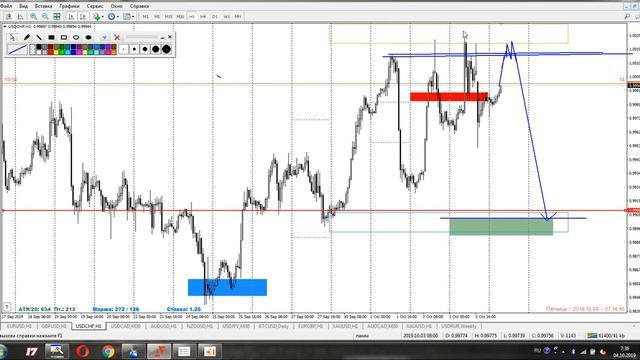Open the Вставка menu
Viewport: 640px width, 360px height.
pos(43,6)
